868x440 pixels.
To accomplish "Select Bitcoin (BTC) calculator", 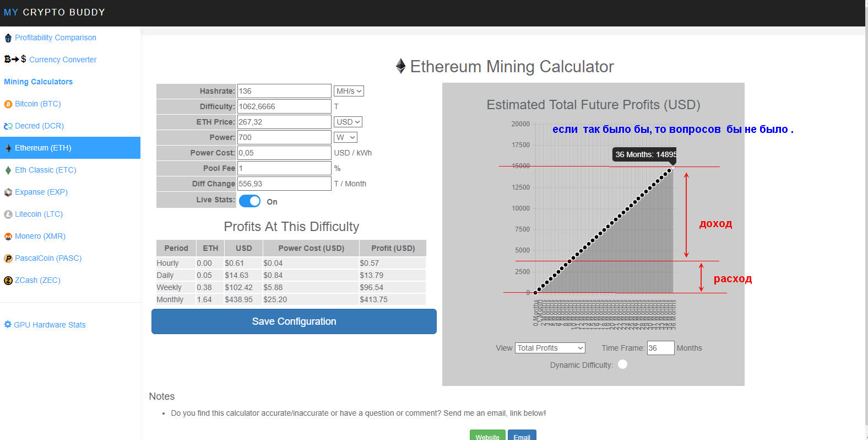I will 38,104.
